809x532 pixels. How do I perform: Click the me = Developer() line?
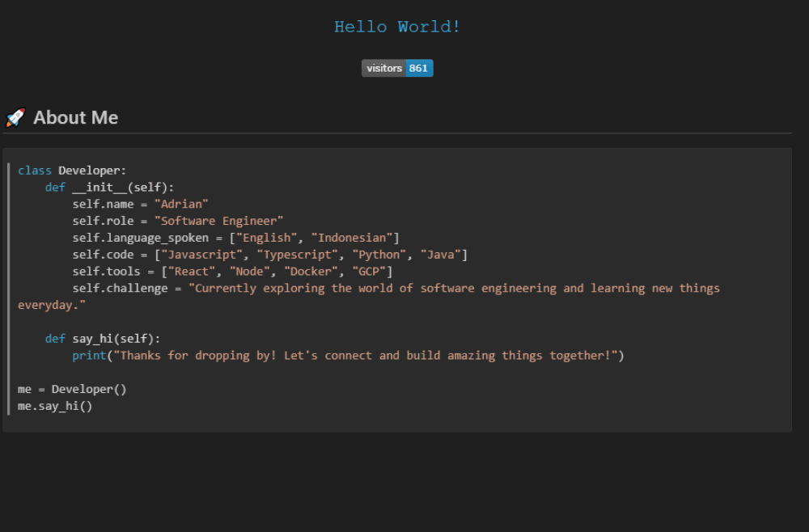pos(72,389)
